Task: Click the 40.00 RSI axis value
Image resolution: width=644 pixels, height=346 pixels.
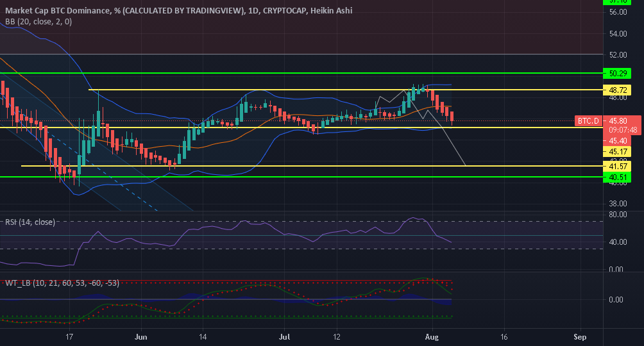Action: [618, 242]
